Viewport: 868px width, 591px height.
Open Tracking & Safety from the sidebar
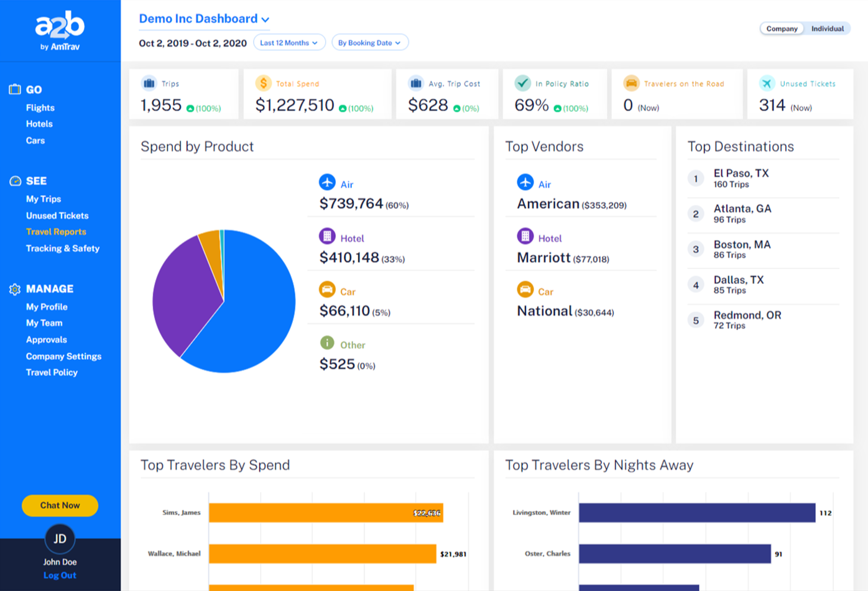tap(62, 248)
